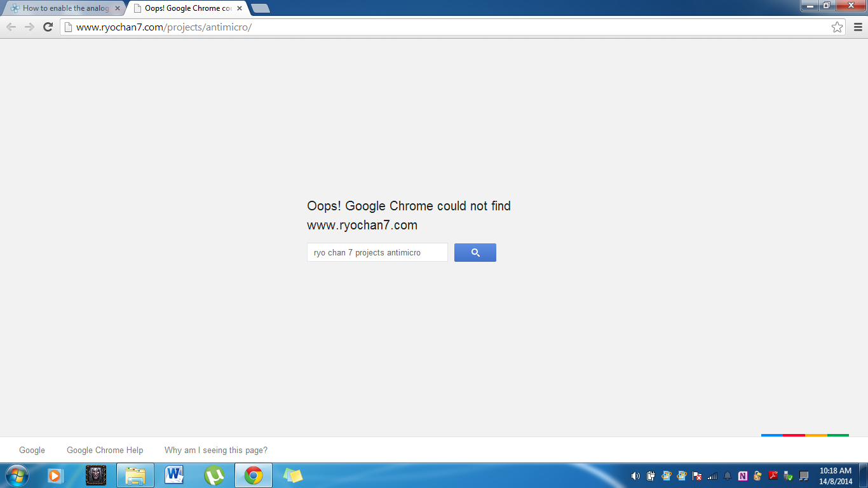Click the address bar URL

click(x=445, y=27)
